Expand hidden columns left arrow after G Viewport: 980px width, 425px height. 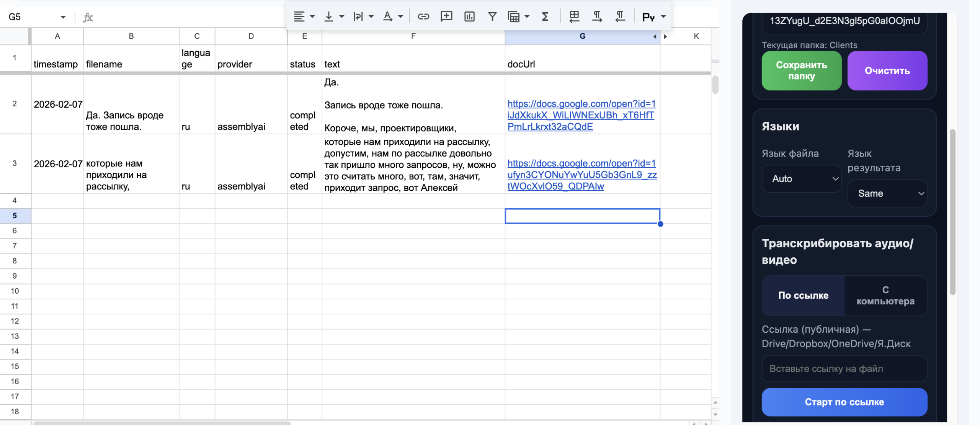655,36
